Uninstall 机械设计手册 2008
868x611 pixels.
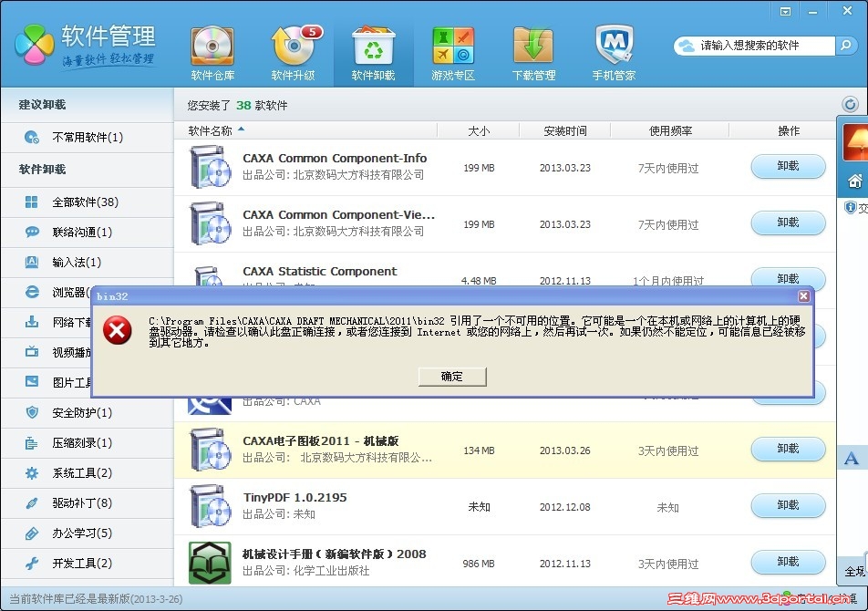tap(788, 562)
